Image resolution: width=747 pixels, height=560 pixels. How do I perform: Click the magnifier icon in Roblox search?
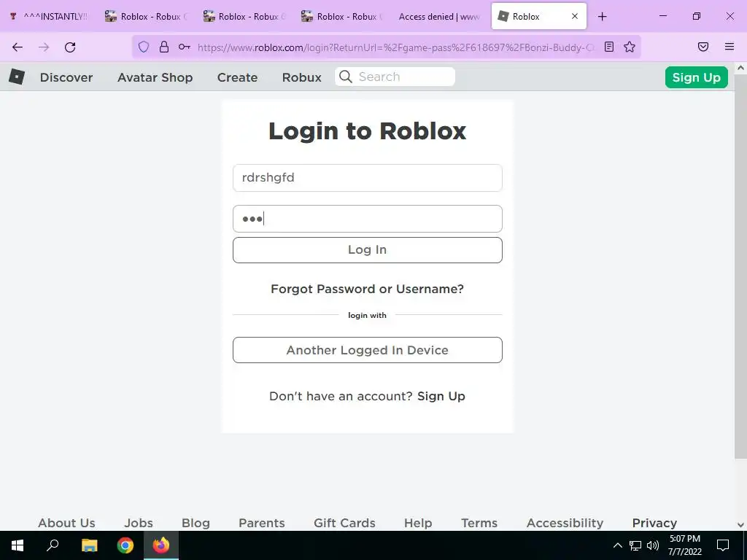pos(346,77)
